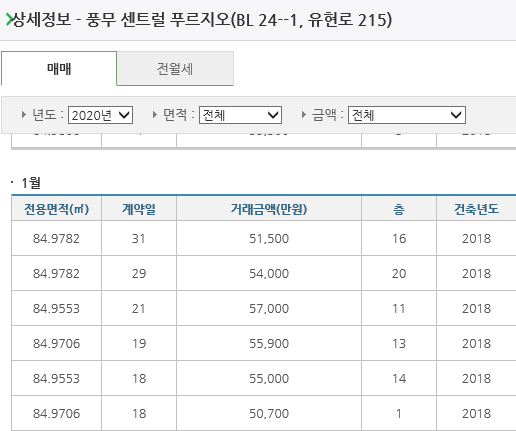Click build year 2018 in 57,000 row
This screenshot has width=516, height=431.
pyautogui.click(x=476, y=309)
